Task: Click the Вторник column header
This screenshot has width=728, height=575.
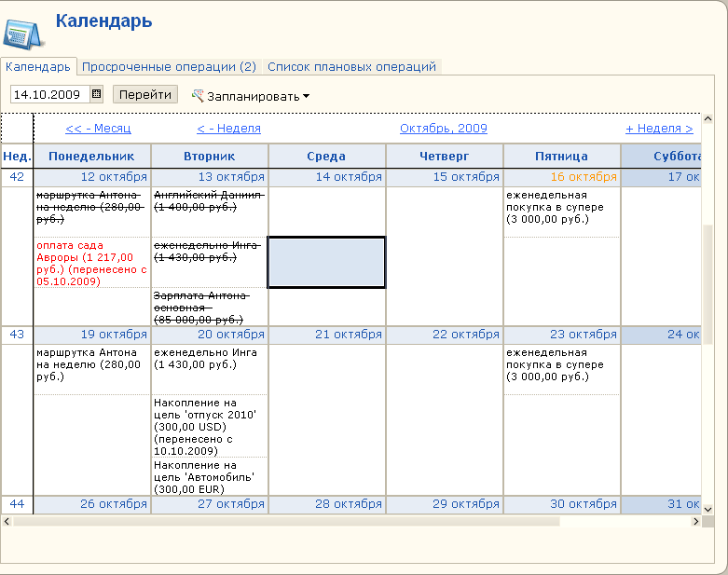Action: pyautogui.click(x=210, y=157)
